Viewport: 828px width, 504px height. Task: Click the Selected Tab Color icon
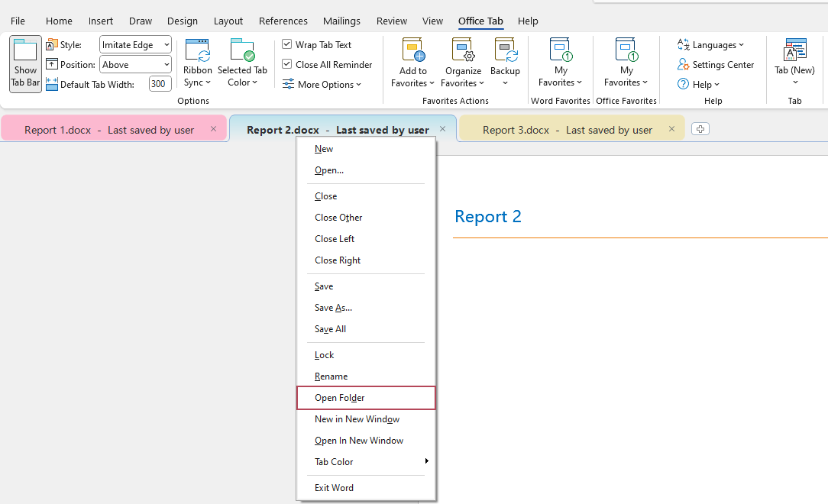coord(242,51)
